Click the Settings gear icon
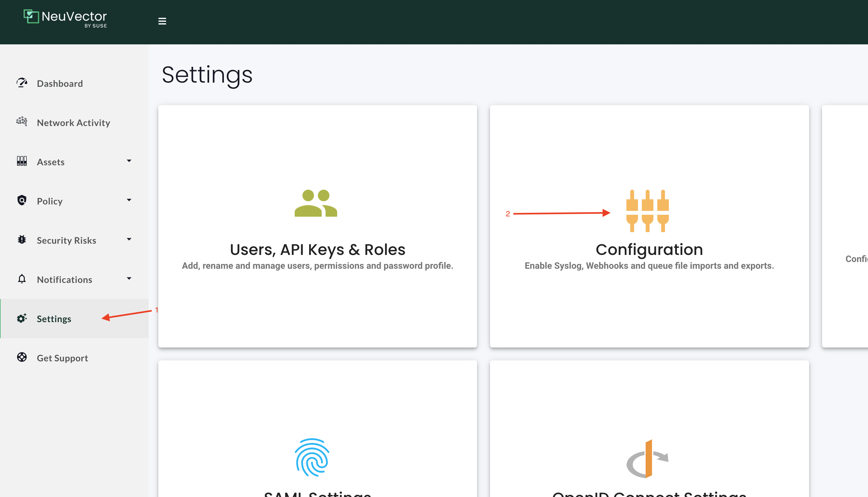Image resolution: width=868 pixels, height=497 pixels. (x=22, y=318)
